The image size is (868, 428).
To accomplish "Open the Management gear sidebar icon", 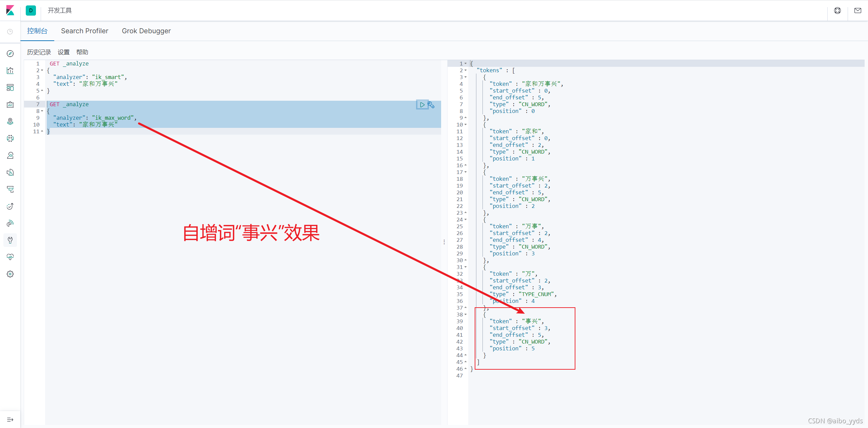I will [10, 274].
